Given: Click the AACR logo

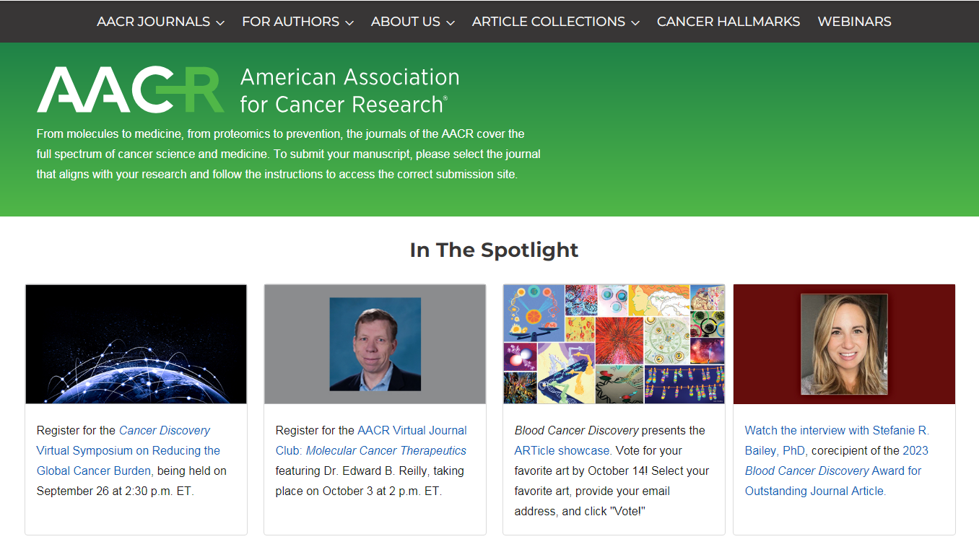Looking at the screenshot, I should pos(130,90).
